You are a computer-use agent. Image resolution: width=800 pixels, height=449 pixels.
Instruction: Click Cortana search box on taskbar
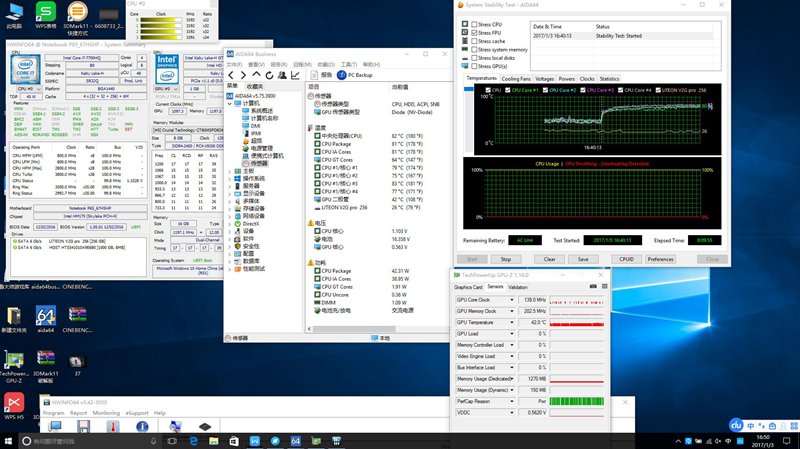[87, 441]
